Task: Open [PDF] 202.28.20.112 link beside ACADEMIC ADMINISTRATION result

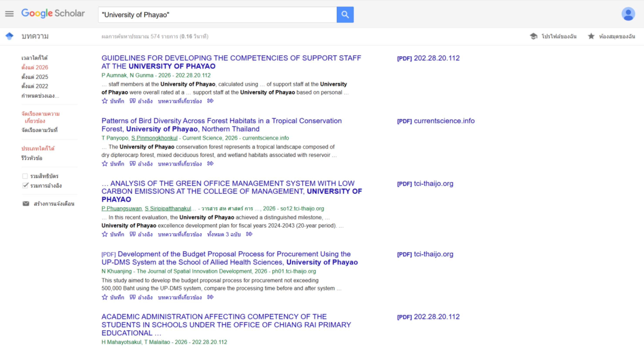Action: (x=428, y=317)
